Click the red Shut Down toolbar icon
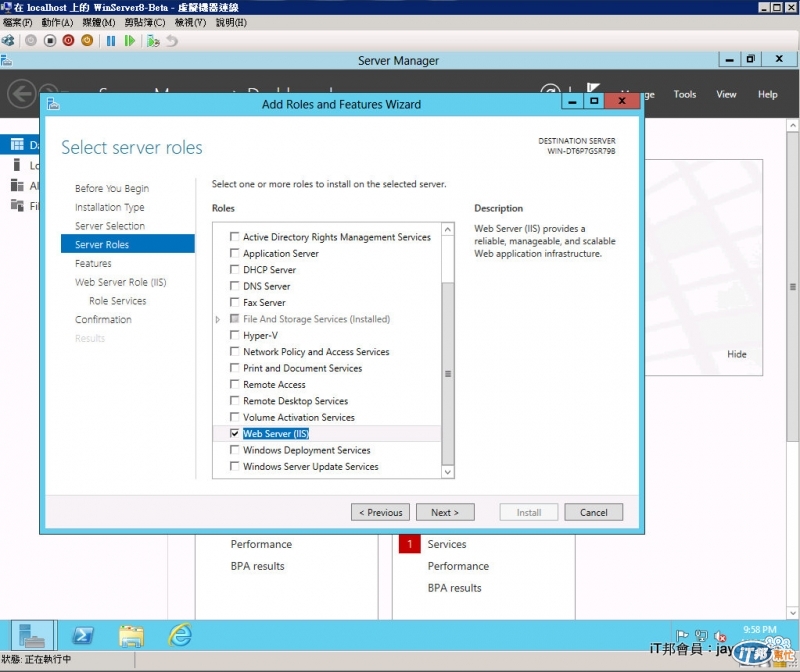 coord(68,40)
